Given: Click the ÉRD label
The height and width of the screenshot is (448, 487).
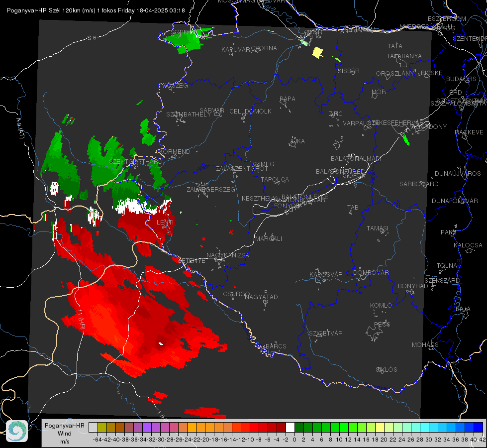Looking at the screenshot, I should [x=456, y=93].
